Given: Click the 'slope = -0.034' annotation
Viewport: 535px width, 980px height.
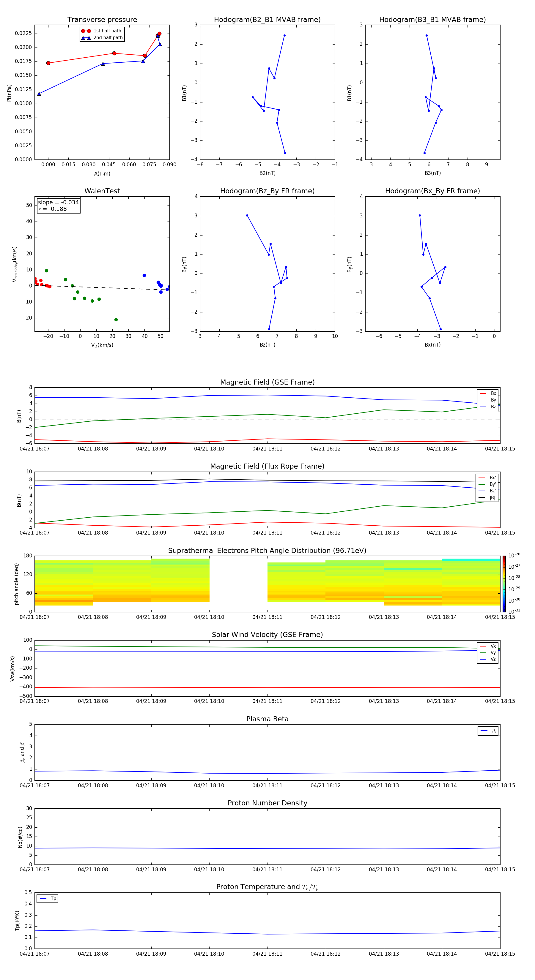Looking at the screenshot, I should pyautogui.click(x=58, y=203).
